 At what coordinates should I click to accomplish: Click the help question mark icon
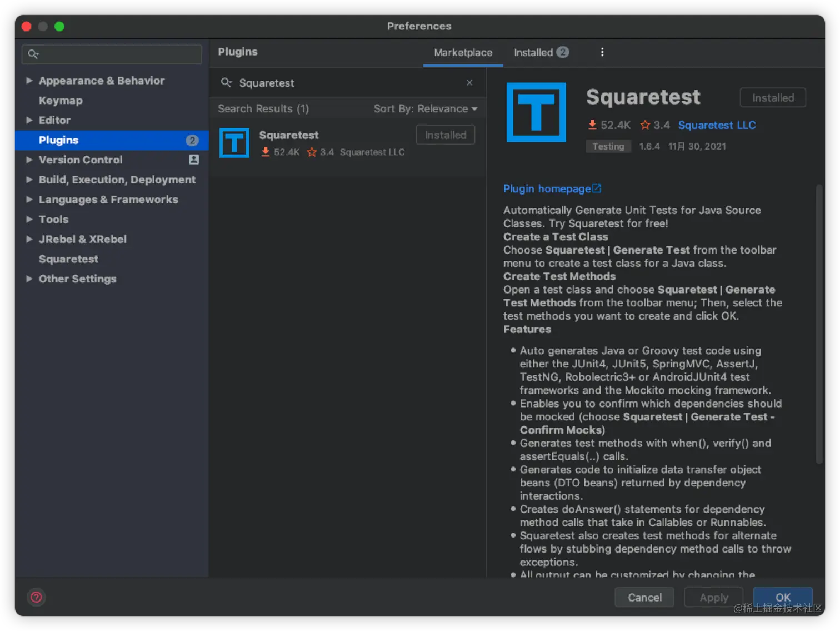click(36, 597)
